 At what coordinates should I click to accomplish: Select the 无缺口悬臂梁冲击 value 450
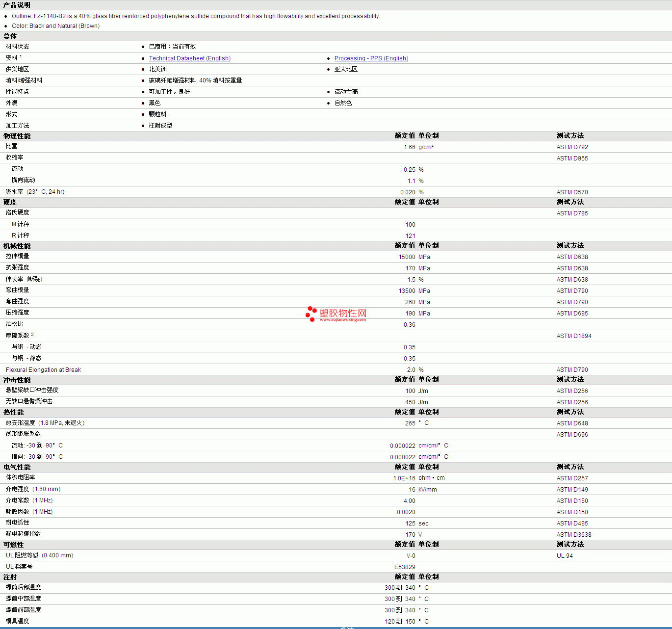tap(410, 402)
